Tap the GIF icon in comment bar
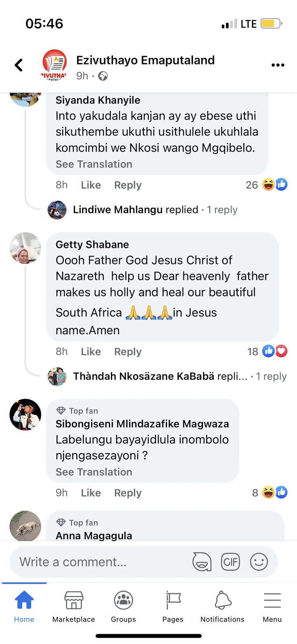The height and width of the screenshot is (644, 297). point(230,562)
